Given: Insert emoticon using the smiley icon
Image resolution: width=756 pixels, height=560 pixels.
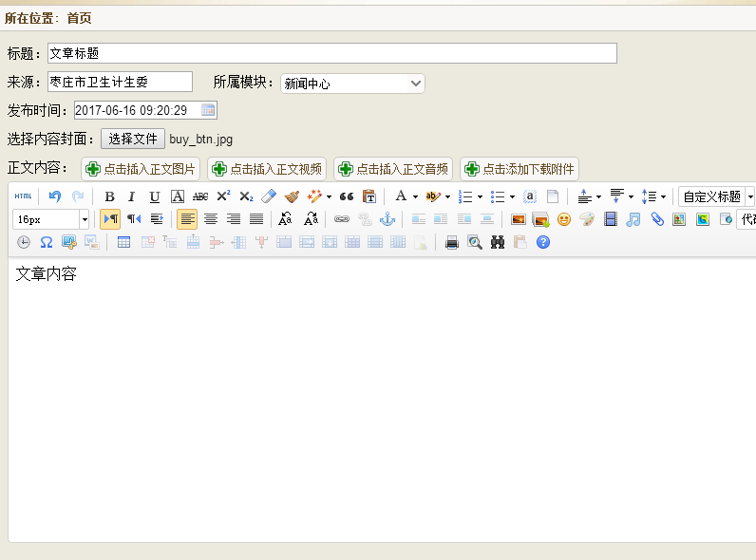Looking at the screenshot, I should tap(564, 219).
